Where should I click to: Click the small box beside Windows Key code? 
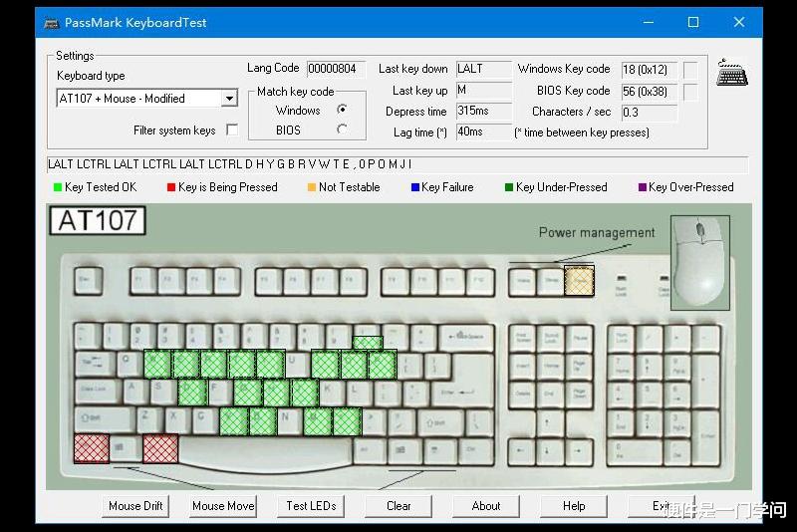(x=690, y=70)
